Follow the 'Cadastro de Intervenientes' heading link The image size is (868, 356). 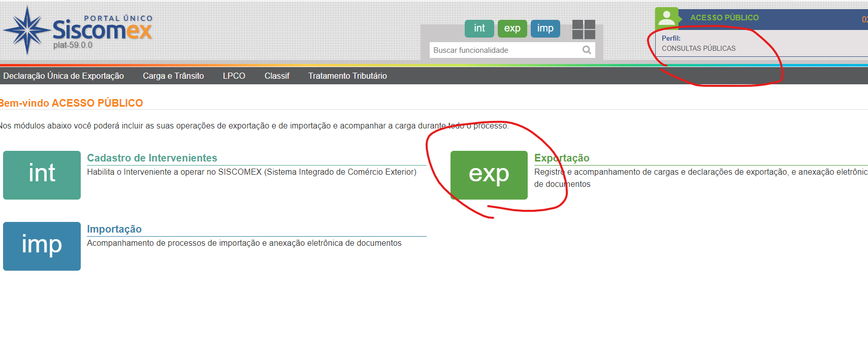pos(152,158)
